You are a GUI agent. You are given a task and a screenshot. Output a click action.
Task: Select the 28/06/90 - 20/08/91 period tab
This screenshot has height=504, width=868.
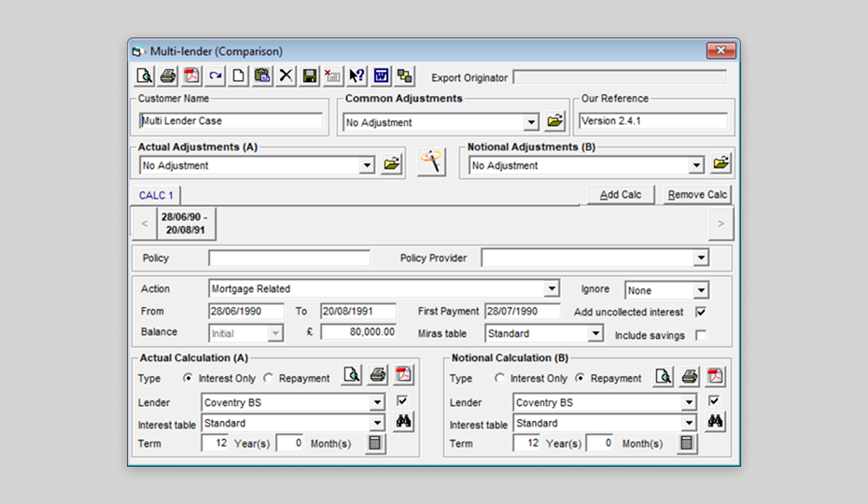tap(184, 224)
